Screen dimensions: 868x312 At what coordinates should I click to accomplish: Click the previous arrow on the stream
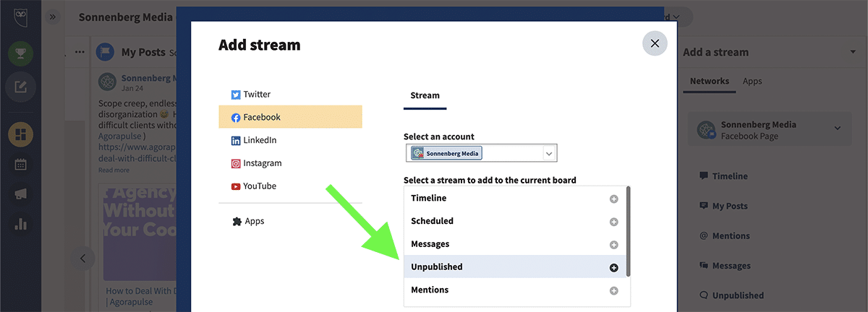pos(82,258)
